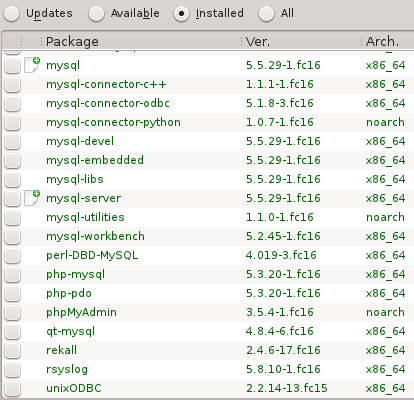This screenshot has height=400, width=414.
Task: Tick the checkbox for unixODBC
Action: [13, 388]
